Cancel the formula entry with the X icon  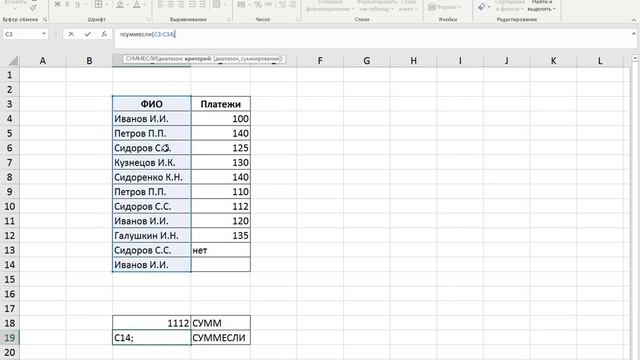pos(71,34)
